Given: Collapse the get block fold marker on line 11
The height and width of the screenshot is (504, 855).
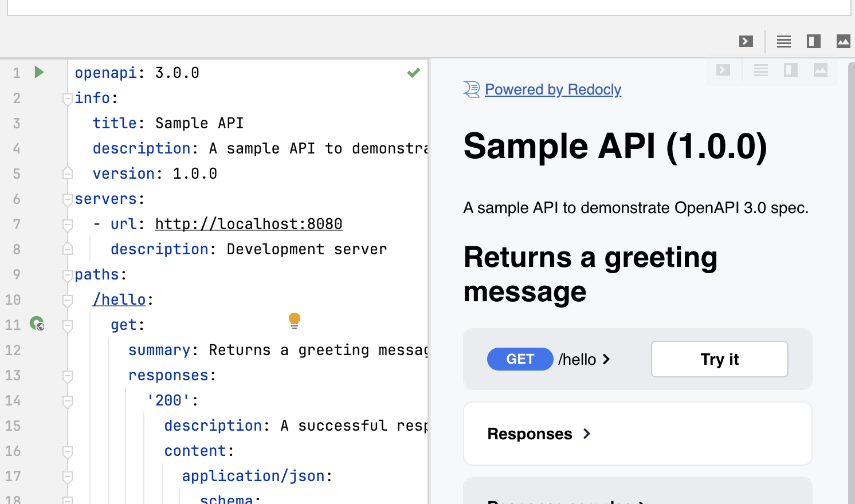Looking at the screenshot, I should click(68, 325).
